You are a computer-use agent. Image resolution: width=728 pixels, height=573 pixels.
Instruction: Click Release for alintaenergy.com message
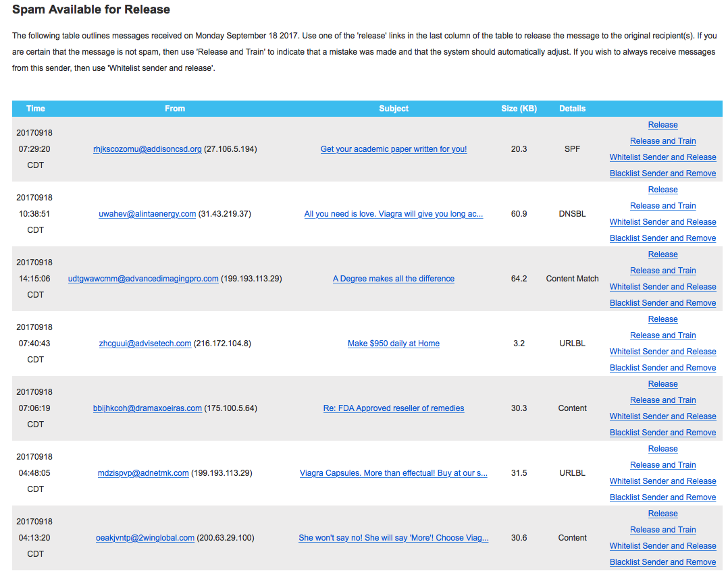coord(662,190)
